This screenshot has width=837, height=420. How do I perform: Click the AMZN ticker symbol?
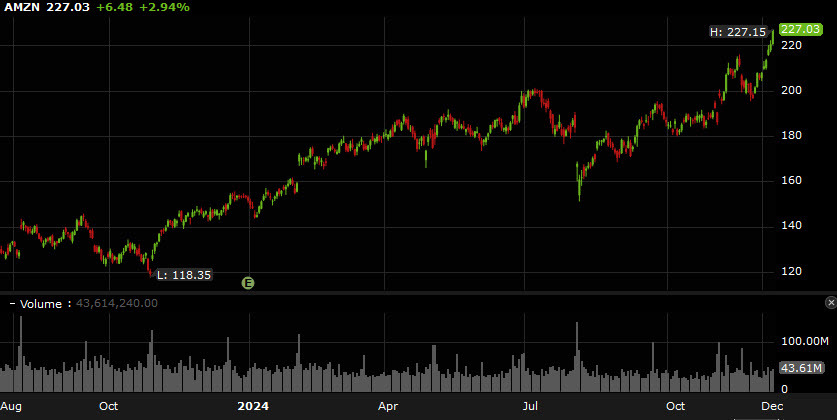point(21,7)
